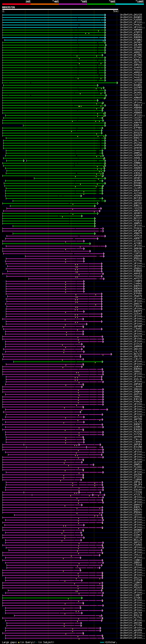Select the UniRef100_B4UW92 label
146x644 pixels.
pos(131,85)
